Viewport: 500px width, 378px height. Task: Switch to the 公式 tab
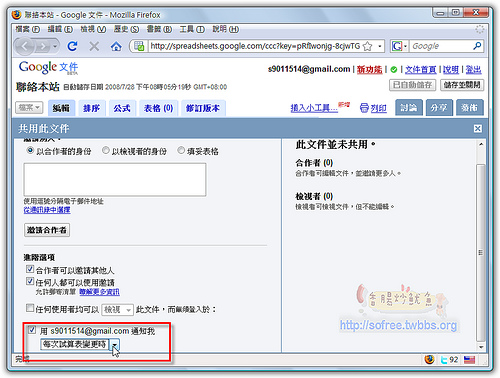tap(122, 108)
